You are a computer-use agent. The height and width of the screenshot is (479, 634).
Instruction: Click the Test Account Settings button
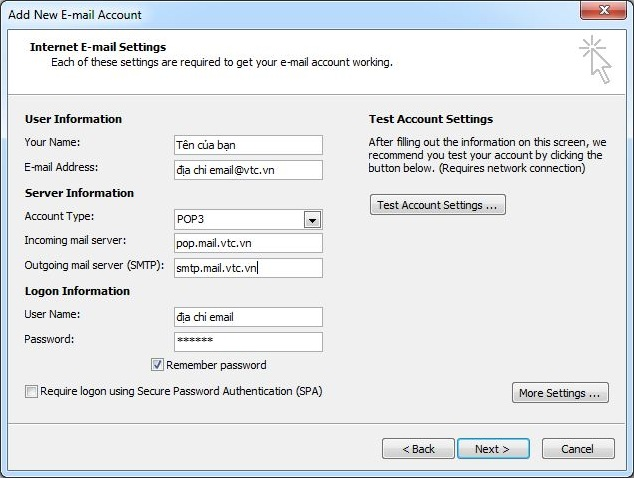pyautogui.click(x=437, y=205)
